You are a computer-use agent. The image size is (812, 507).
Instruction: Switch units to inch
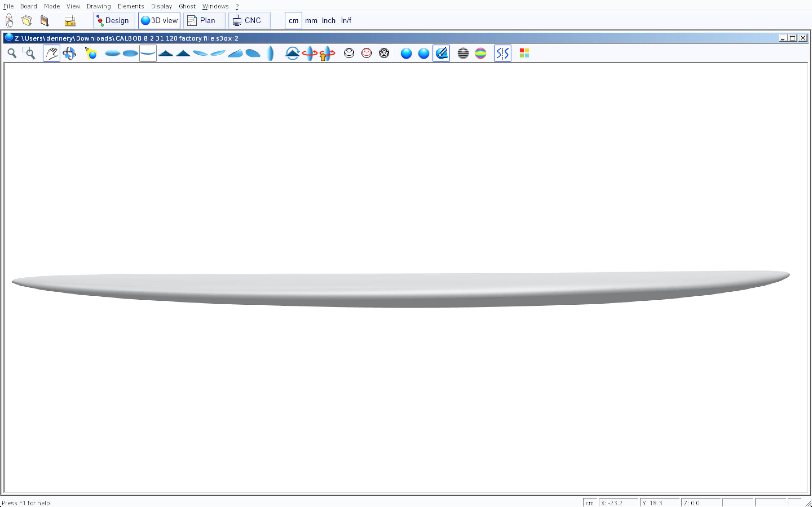(x=328, y=21)
